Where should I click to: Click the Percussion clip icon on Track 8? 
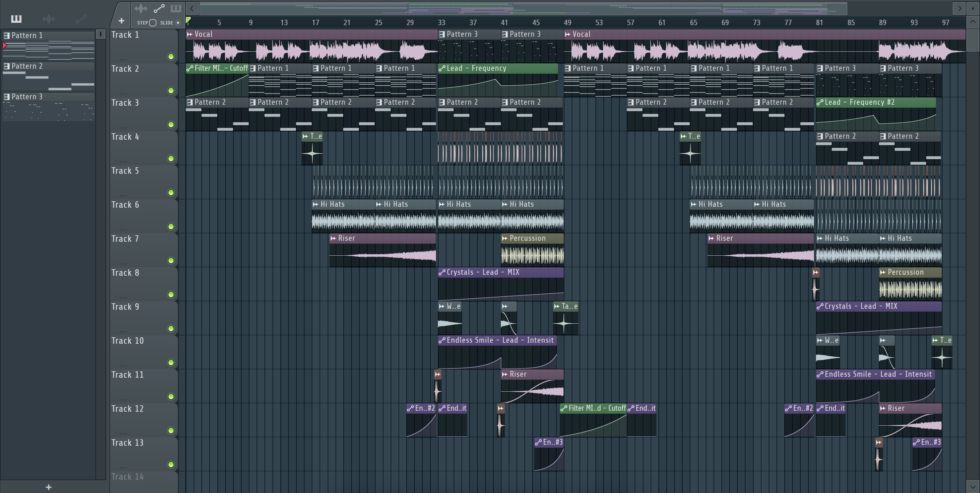883,272
